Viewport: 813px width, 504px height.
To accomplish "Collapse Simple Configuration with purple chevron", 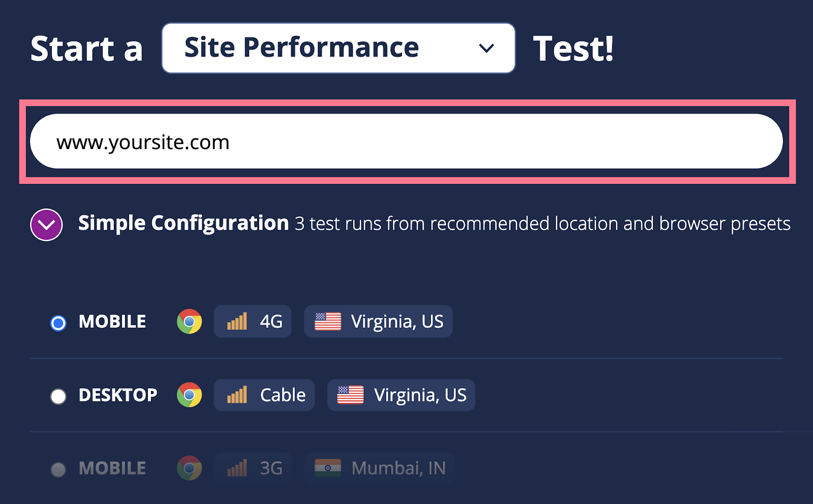I will pyautogui.click(x=46, y=225).
